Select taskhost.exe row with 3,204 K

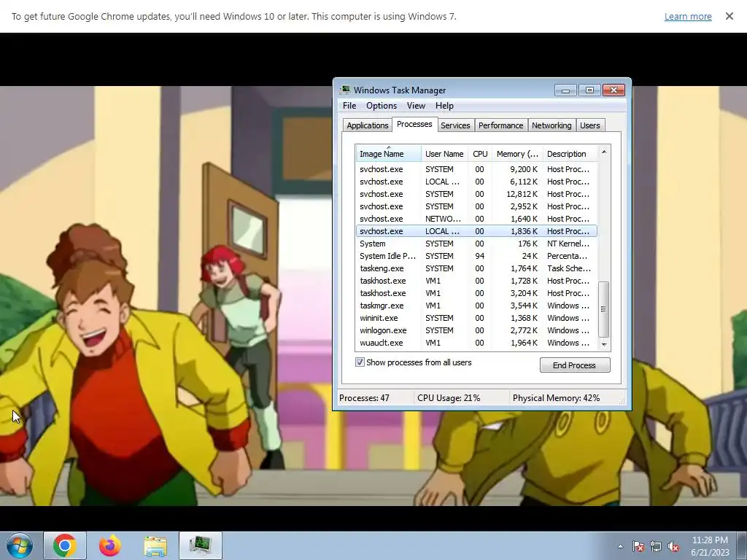click(x=476, y=293)
